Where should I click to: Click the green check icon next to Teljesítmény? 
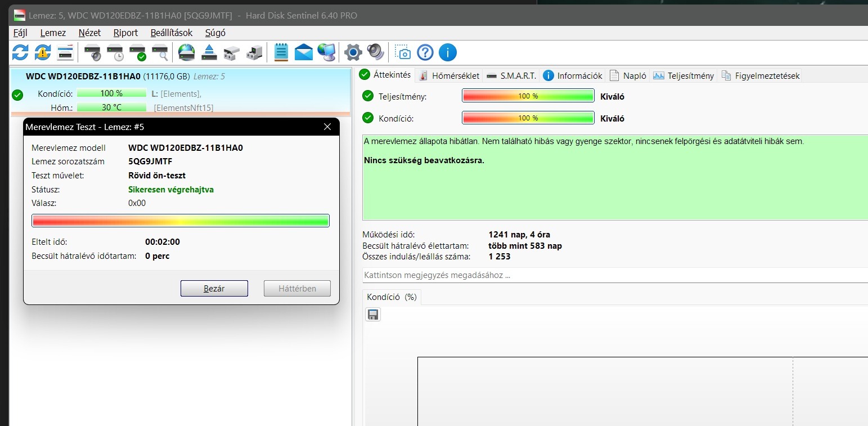(x=368, y=96)
